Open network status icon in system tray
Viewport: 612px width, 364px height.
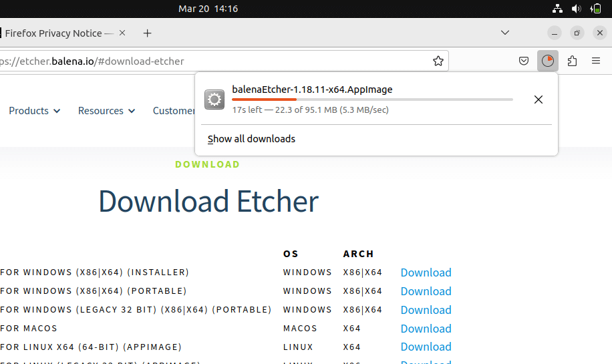557,9
